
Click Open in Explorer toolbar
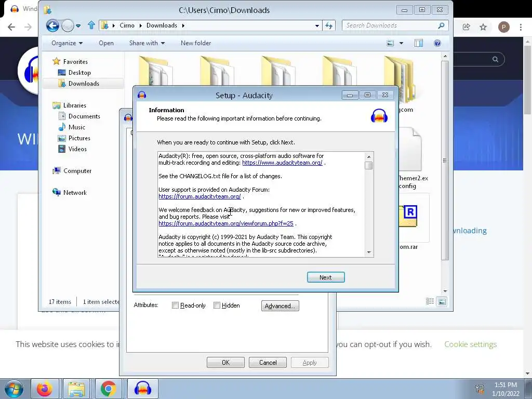click(106, 43)
